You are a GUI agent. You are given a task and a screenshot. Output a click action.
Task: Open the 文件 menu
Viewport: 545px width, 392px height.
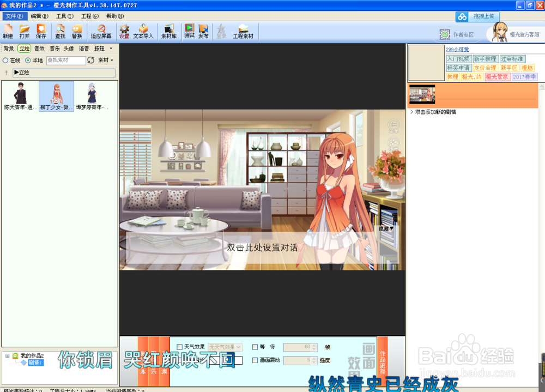(x=14, y=16)
